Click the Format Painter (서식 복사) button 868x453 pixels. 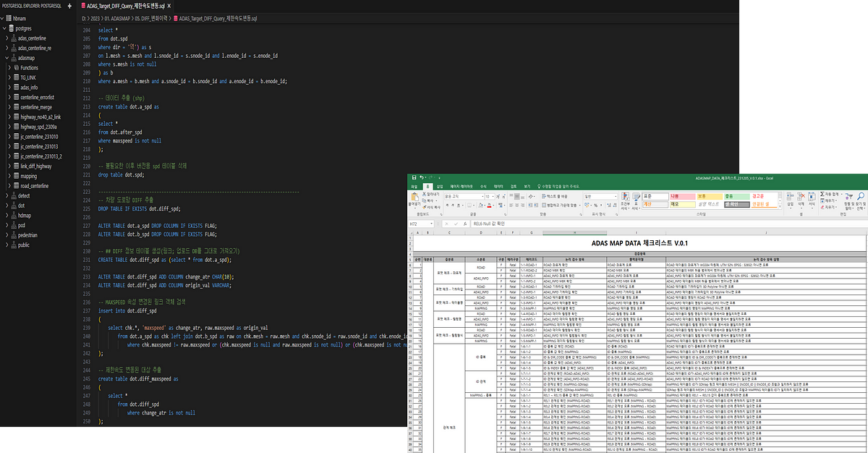(x=431, y=208)
